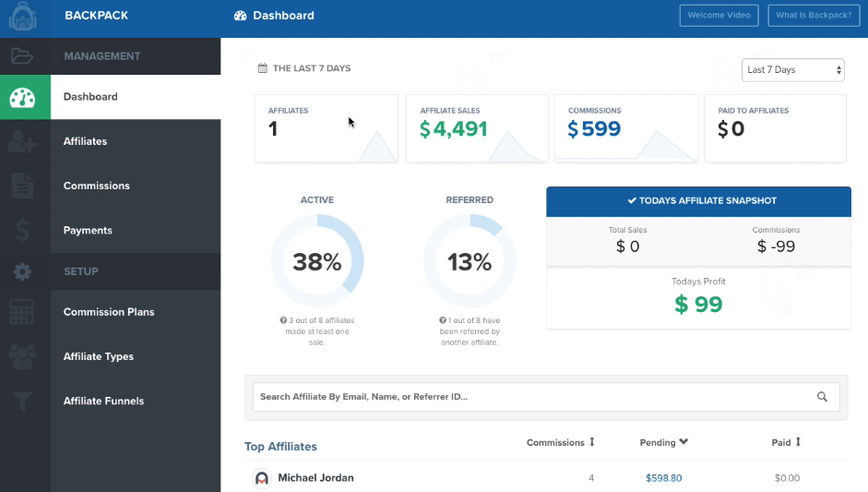Click the document icon beside Commissions
The height and width of the screenshot is (492, 868).
22,186
